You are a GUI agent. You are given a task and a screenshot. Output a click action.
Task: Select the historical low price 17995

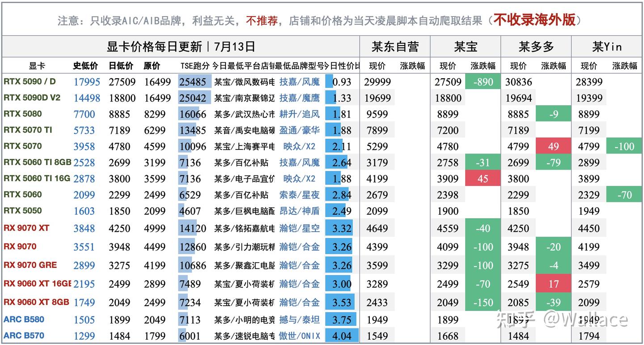[87, 82]
